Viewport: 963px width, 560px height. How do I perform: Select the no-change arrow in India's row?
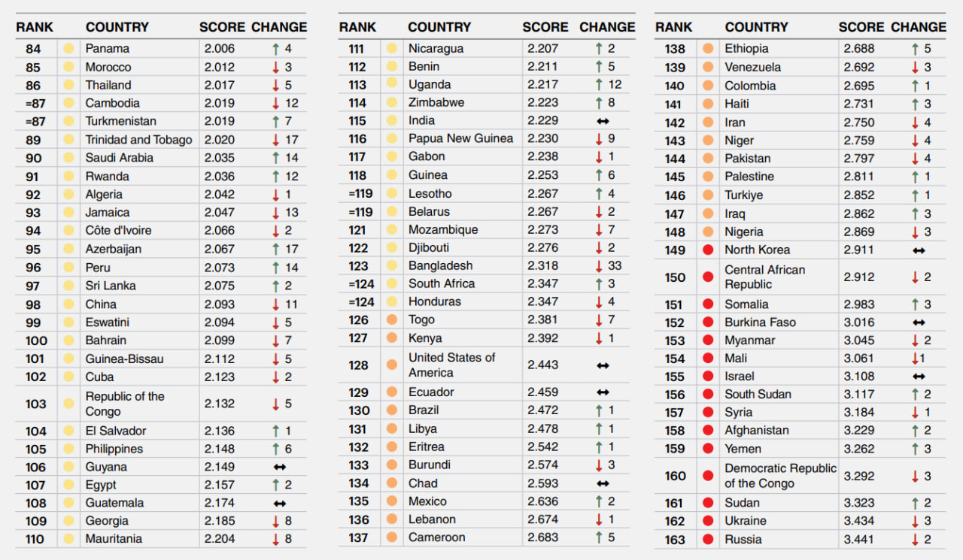[x=603, y=121]
